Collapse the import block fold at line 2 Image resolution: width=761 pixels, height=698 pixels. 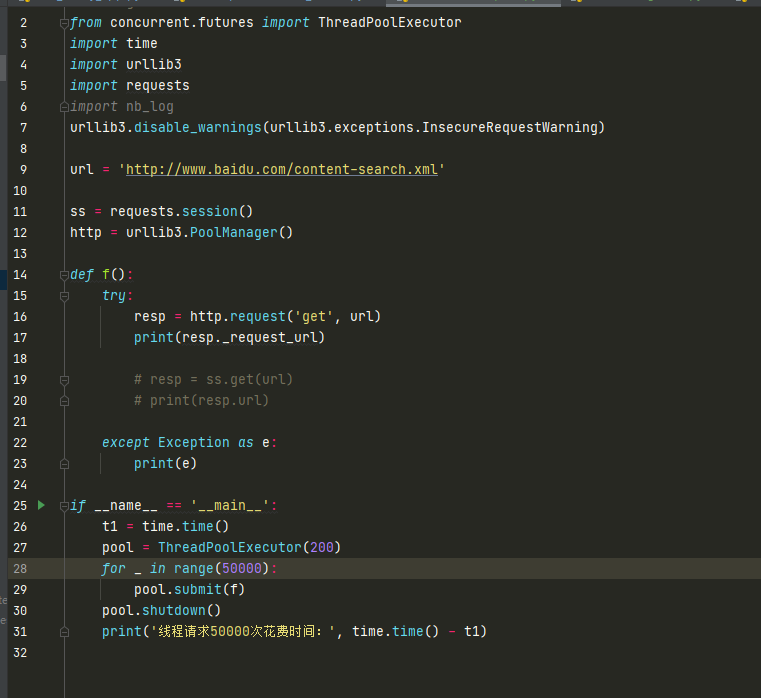[x=64, y=23]
